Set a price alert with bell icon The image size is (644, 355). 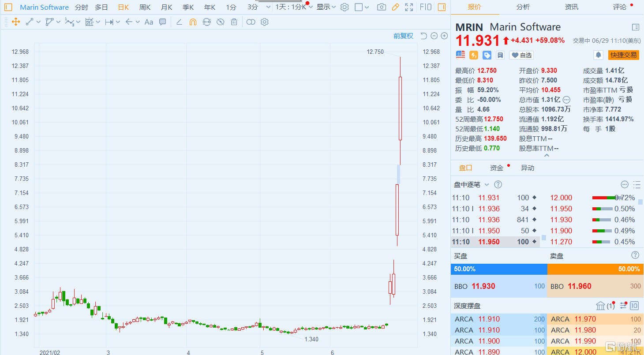coord(599,55)
